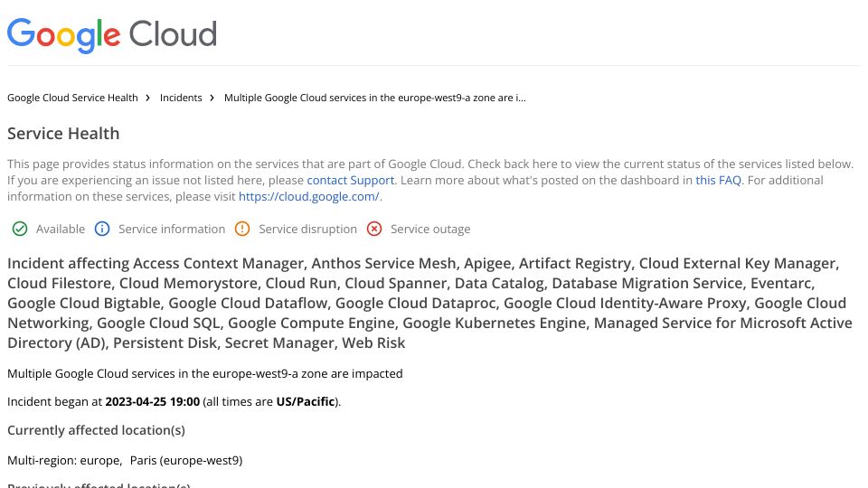Image resolution: width=868 pixels, height=488 pixels.
Task: Click the chevron after Incidents breadcrumb
Action: 212,98
